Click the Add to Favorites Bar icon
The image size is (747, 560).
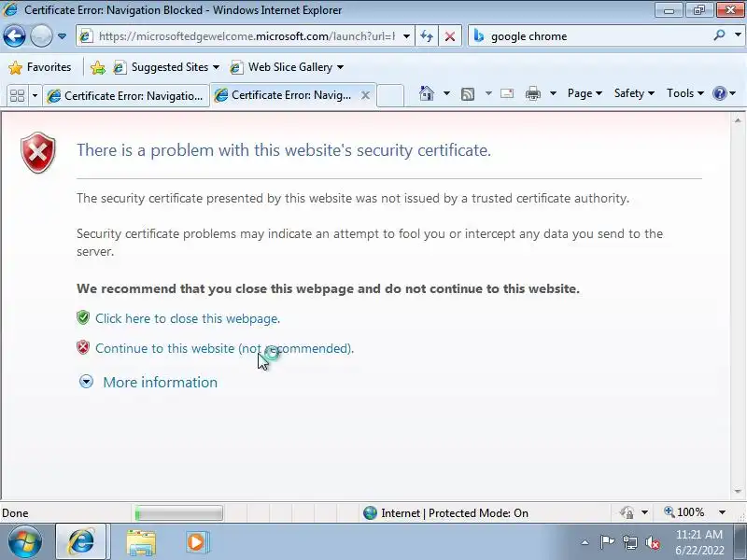click(x=98, y=67)
